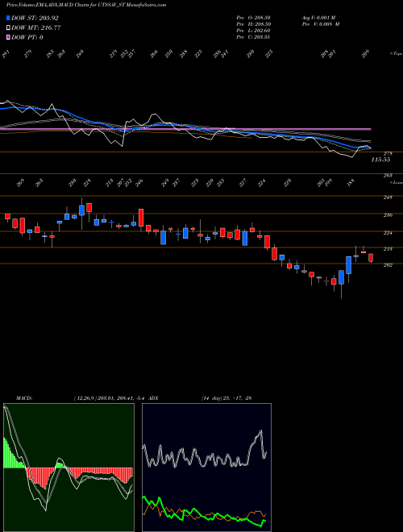
Task: Click inside the ADX indicator chart
Action: click(x=206, y=468)
